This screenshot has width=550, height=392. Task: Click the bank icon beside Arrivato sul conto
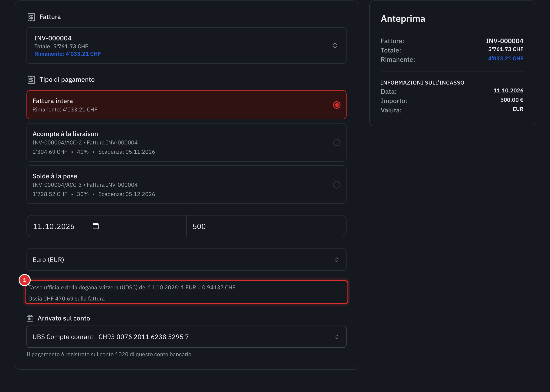point(30,318)
